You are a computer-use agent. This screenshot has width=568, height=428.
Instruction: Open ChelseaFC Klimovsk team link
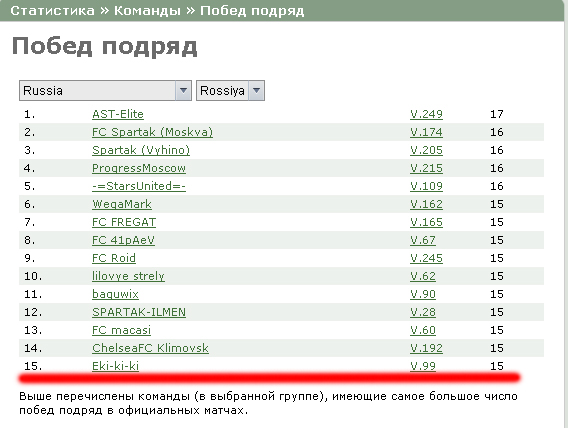pos(150,348)
